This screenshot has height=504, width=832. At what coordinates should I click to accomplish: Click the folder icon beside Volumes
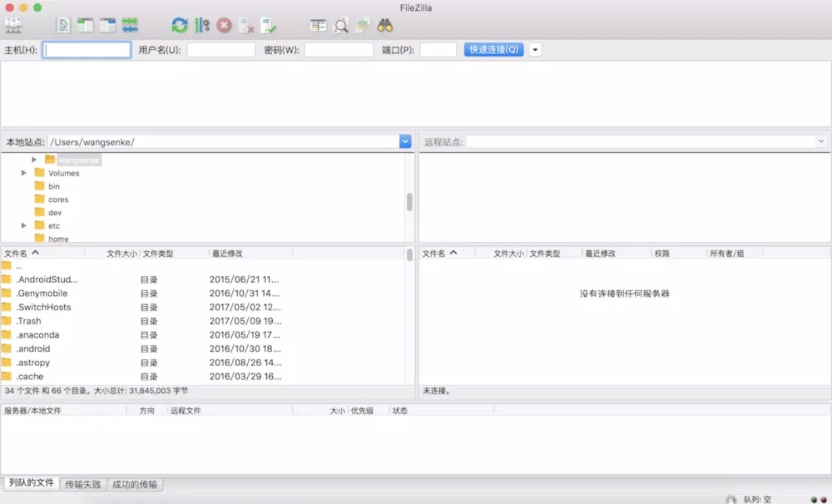click(40, 173)
